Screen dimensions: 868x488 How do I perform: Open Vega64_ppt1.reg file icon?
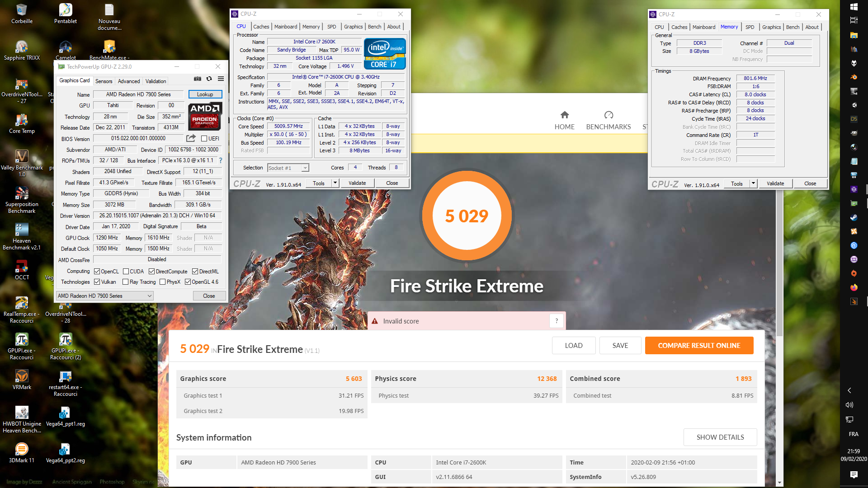pos(66,416)
